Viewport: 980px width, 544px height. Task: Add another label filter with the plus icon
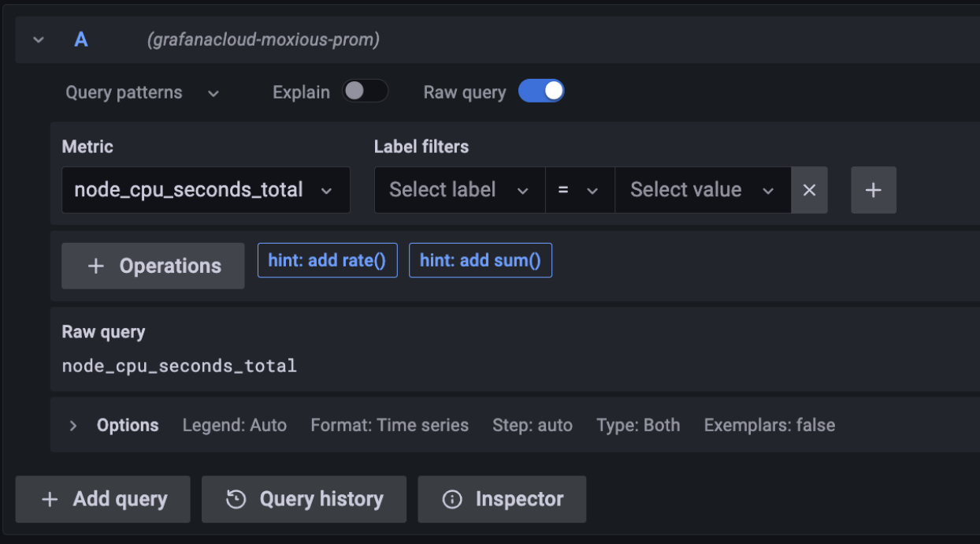click(874, 190)
